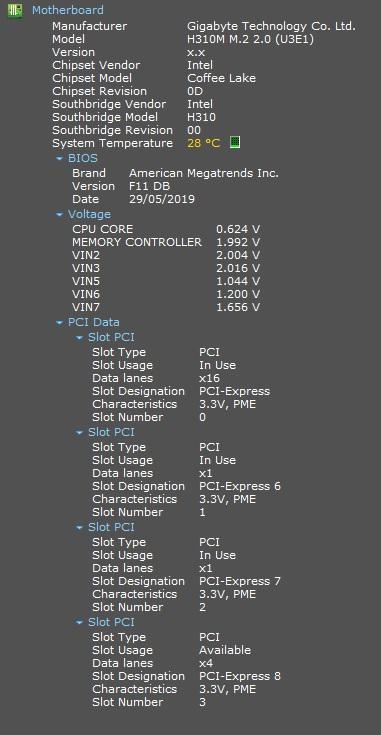Click the green temperature indicator square
This screenshot has height=735, width=381.
click(235, 142)
